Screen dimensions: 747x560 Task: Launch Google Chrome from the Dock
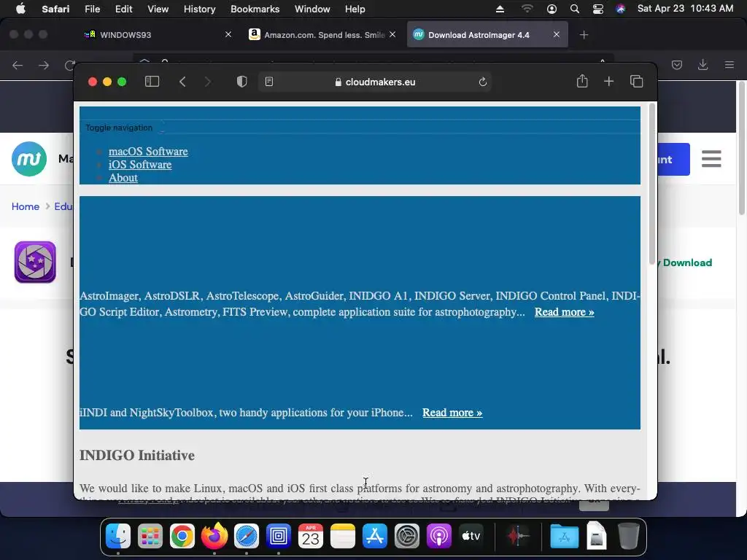[182, 536]
